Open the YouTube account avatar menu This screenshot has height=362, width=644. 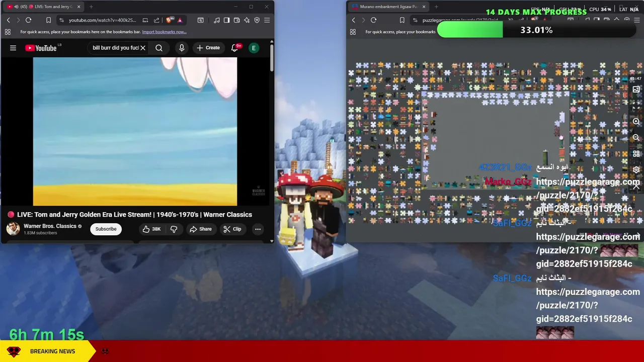coord(254,48)
